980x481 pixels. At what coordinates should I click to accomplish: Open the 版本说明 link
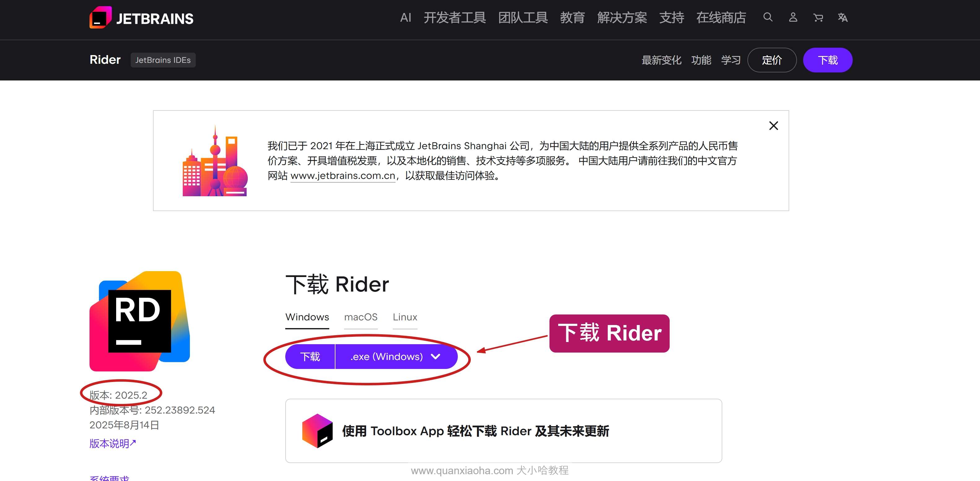113,443
